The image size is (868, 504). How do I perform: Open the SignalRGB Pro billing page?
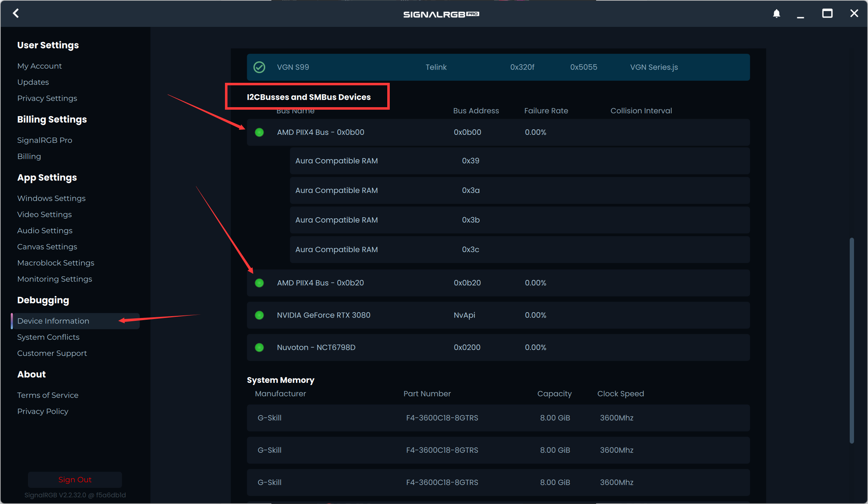(x=45, y=140)
